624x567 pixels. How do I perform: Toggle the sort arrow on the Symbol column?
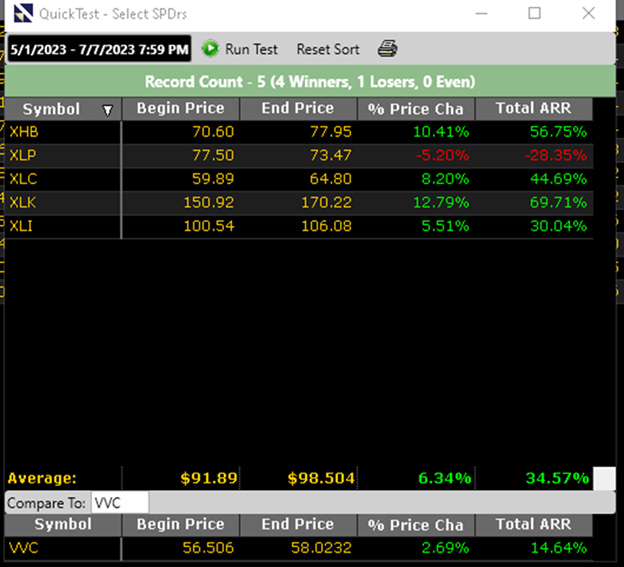point(108,110)
